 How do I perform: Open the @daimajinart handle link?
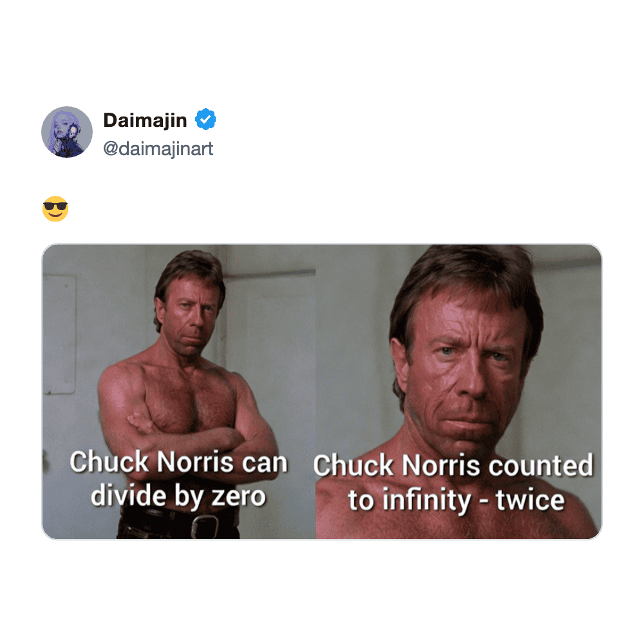pyautogui.click(x=158, y=149)
